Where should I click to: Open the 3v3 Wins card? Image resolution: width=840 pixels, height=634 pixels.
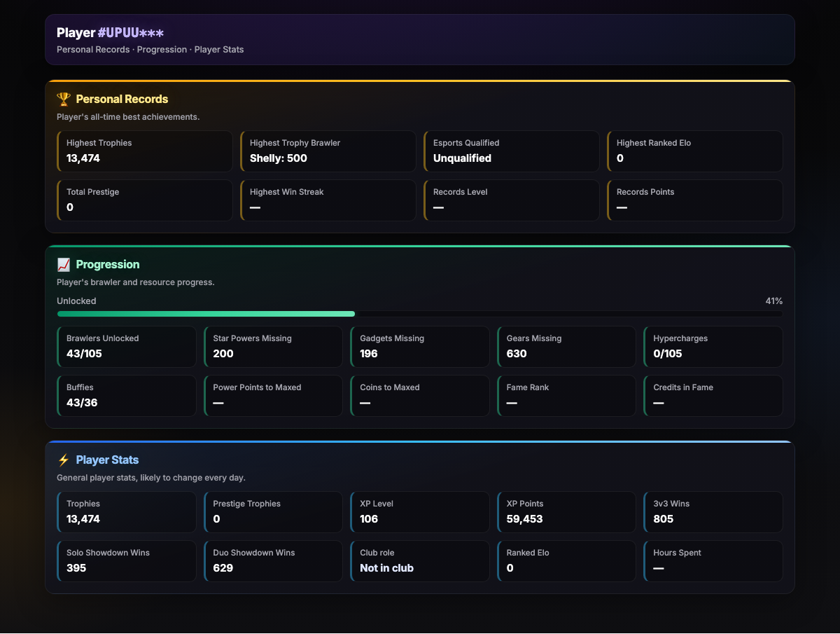click(x=713, y=512)
